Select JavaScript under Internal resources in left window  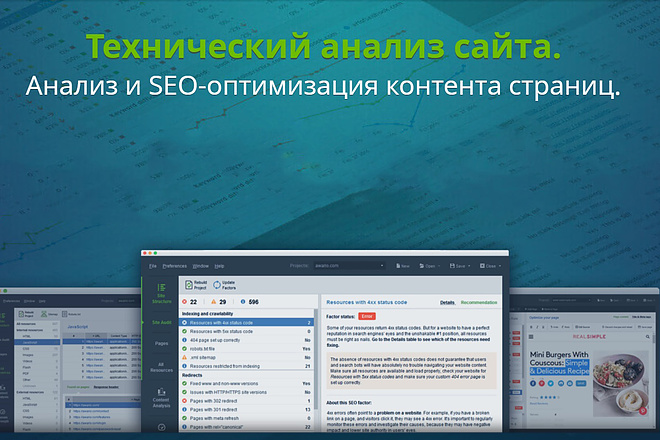tap(37, 343)
